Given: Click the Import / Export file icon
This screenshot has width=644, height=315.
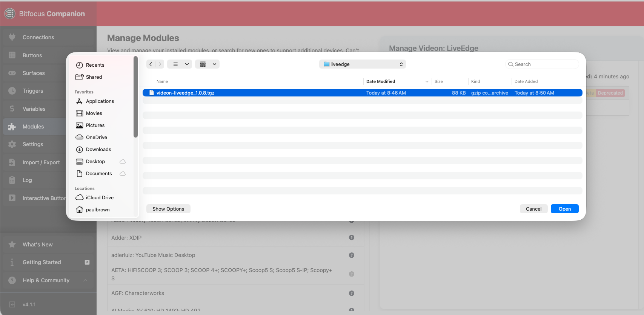Looking at the screenshot, I should pos(12,162).
